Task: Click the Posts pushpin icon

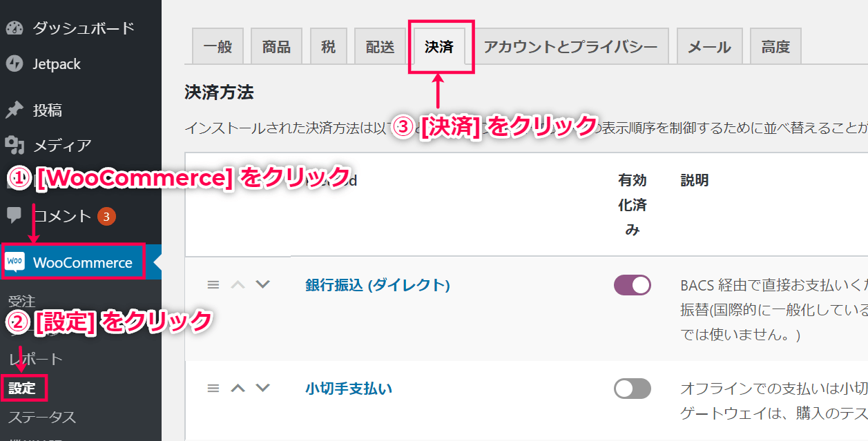Action: point(15,110)
